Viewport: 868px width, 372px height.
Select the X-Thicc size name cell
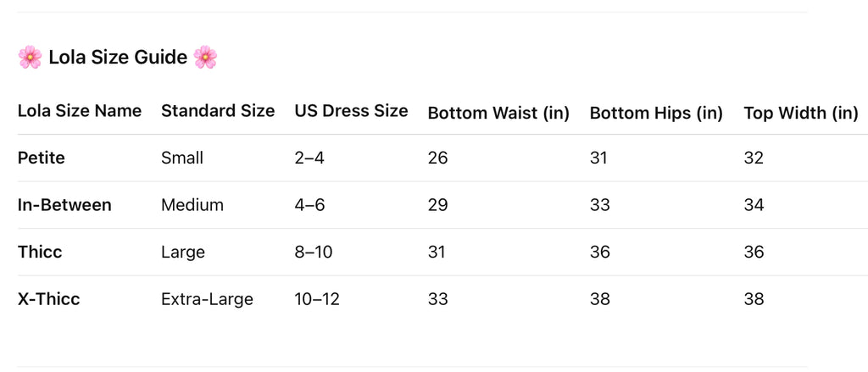click(x=49, y=299)
